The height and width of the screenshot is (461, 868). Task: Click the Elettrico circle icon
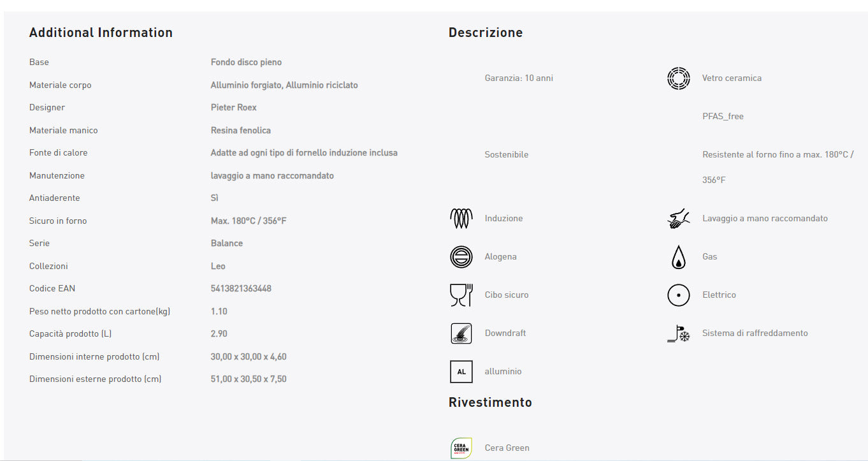point(678,295)
